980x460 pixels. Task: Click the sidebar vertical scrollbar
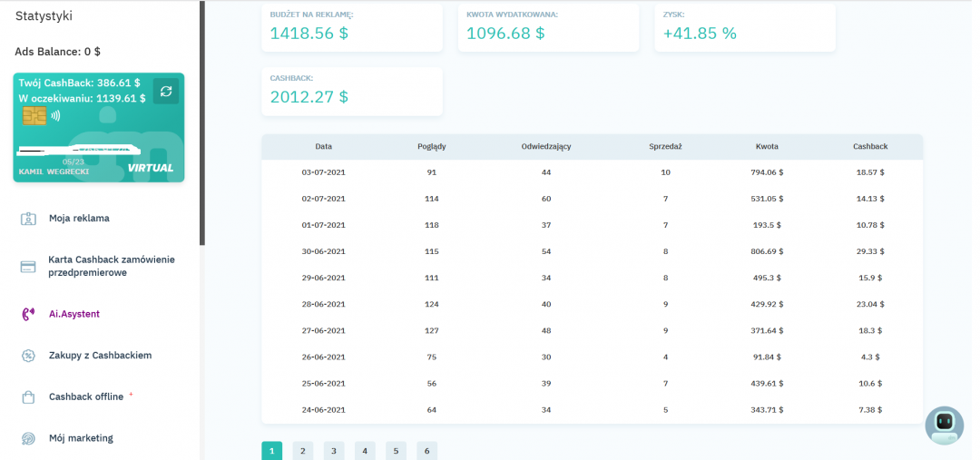click(x=201, y=122)
